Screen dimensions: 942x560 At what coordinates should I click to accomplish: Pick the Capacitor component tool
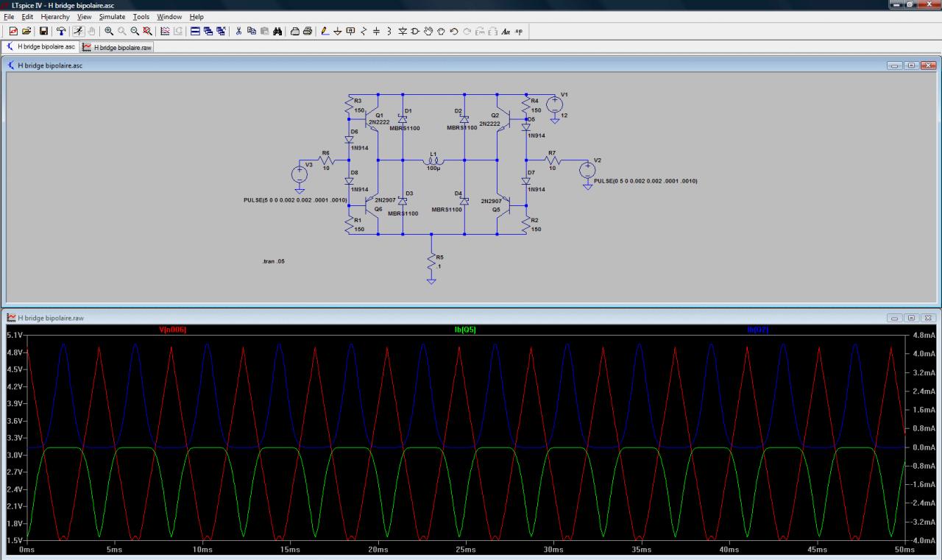point(376,31)
